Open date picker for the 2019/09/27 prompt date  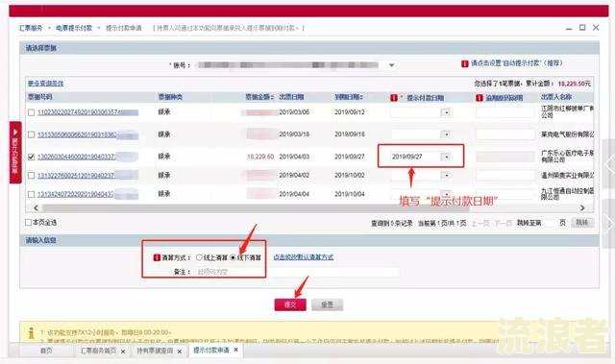coord(446,157)
